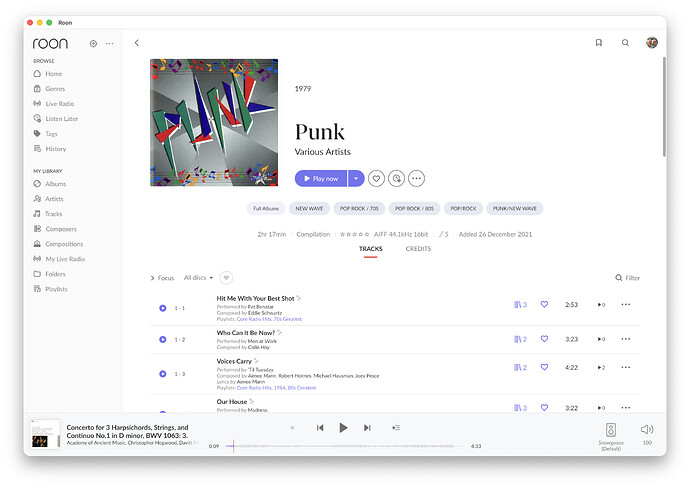Toggle the favorites filter heart beside All discs
Viewport: 690px width, 486px height.
pos(226,278)
